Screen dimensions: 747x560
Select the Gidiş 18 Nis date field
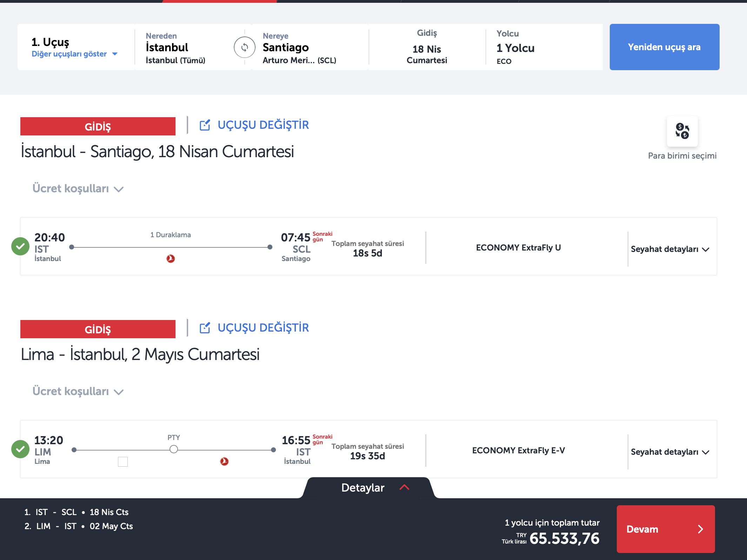click(427, 47)
